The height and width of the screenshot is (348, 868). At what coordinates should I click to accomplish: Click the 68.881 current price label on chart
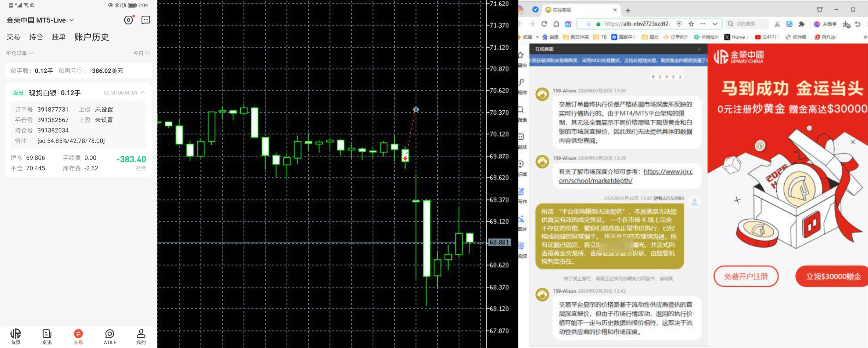coord(499,242)
